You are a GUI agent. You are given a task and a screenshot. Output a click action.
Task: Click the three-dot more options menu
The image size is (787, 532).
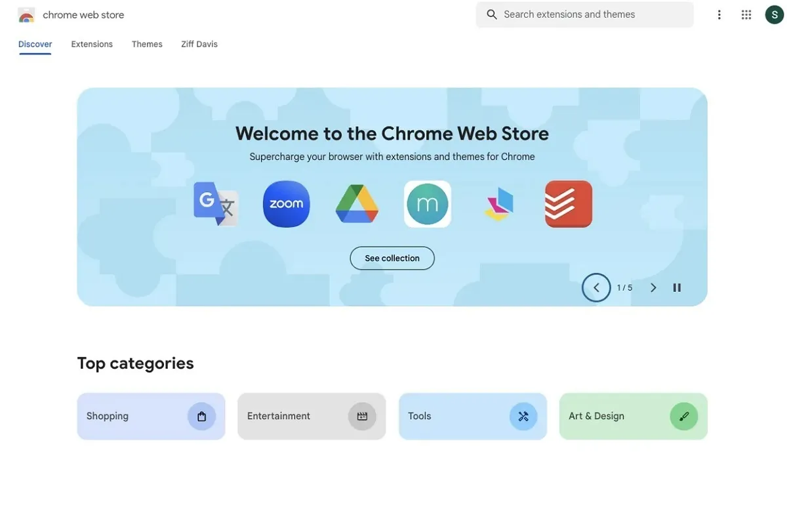click(x=719, y=14)
